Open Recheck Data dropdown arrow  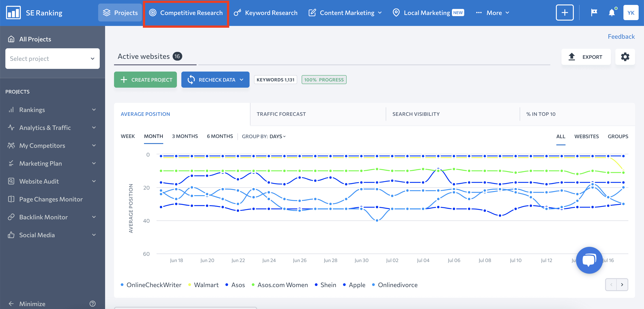point(241,80)
